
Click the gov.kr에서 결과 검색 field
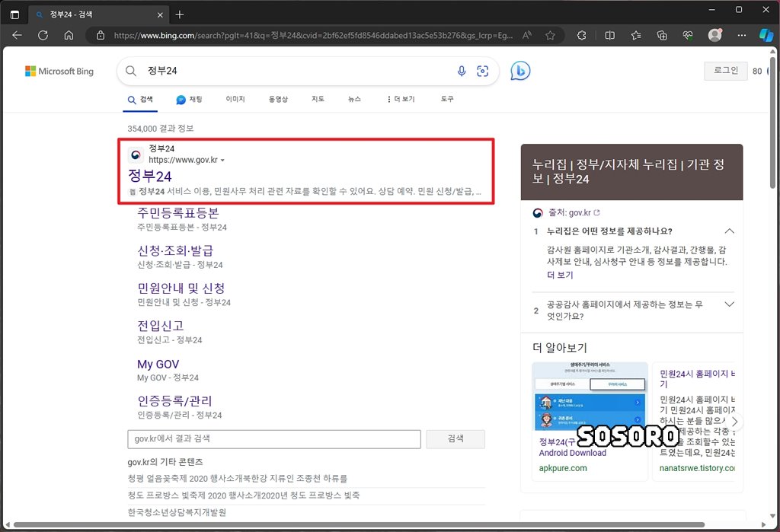coord(274,439)
